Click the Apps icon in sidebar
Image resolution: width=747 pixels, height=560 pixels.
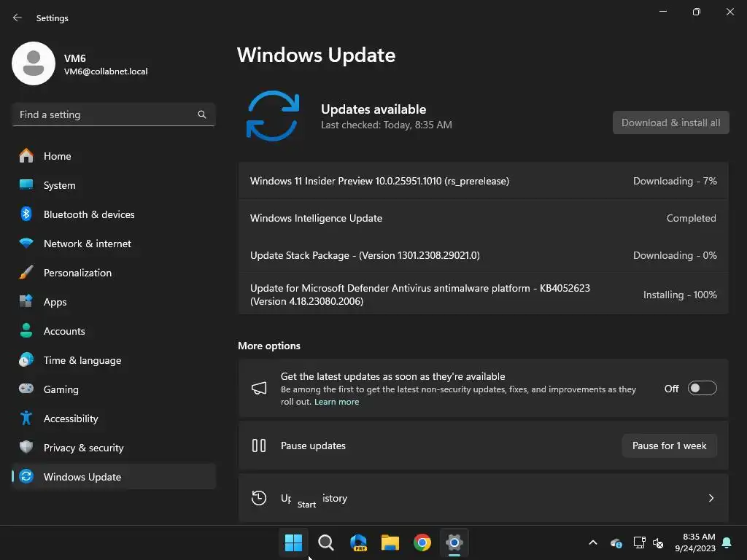pyautogui.click(x=26, y=301)
